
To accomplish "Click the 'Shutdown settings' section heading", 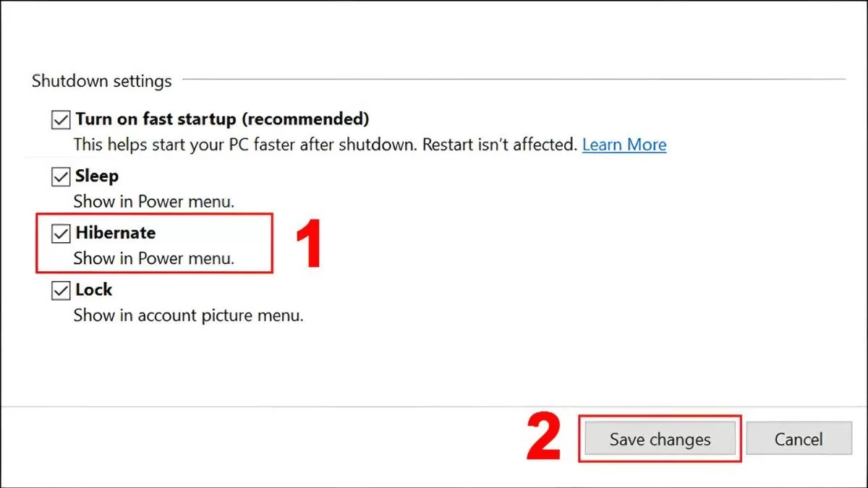I will (101, 81).
